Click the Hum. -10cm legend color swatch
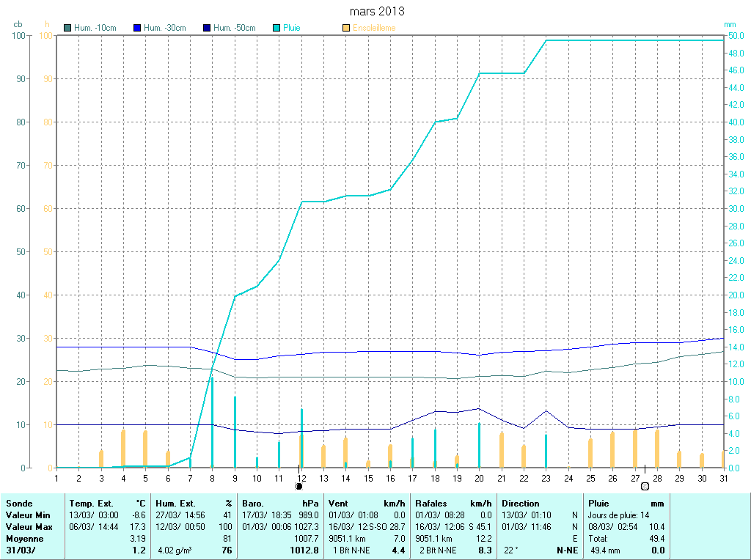The width and height of the screenshot is (751, 560). 67,29
